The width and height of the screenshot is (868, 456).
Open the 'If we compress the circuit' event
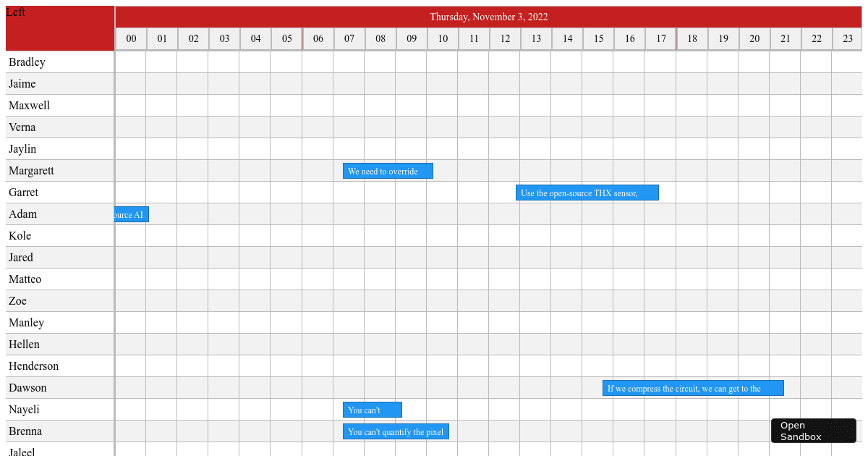click(693, 388)
